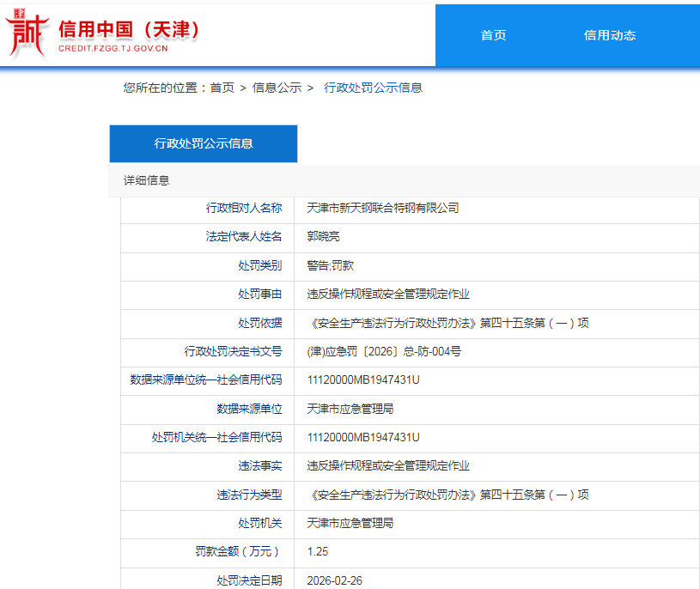The height and width of the screenshot is (589, 700).
Task: Open the 信用动态 navigation menu item
Action: pyautogui.click(x=609, y=35)
